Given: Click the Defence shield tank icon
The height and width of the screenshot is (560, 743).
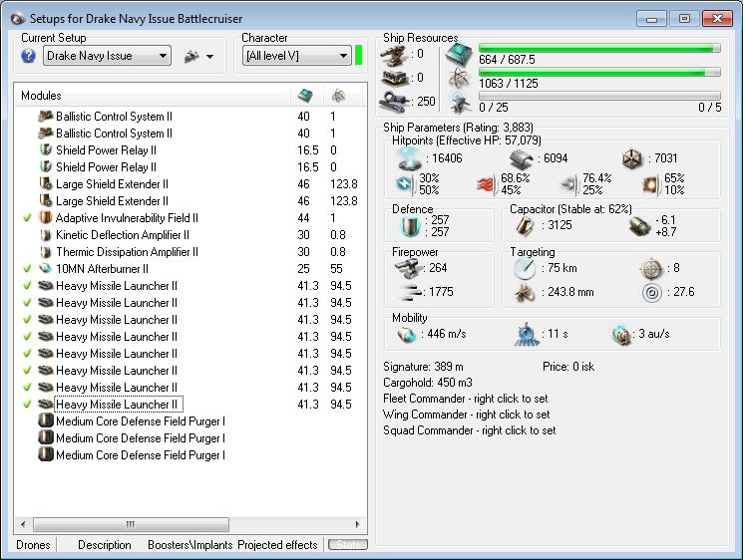Looking at the screenshot, I should (x=410, y=227).
